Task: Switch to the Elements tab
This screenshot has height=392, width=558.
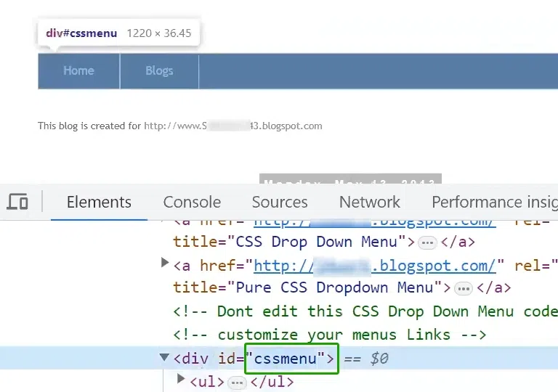Action: pyautogui.click(x=99, y=202)
